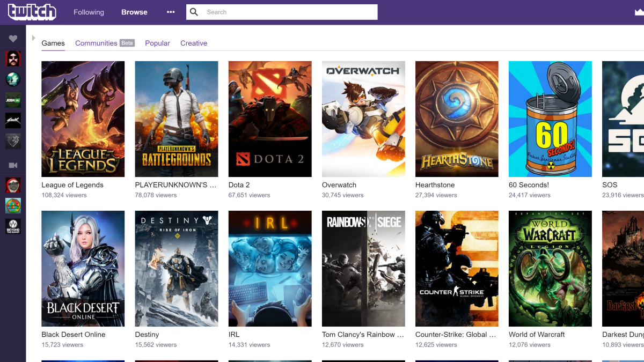This screenshot has height=362, width=644.
Task: Open the three-dots more menu
Action: pos(171,12)
